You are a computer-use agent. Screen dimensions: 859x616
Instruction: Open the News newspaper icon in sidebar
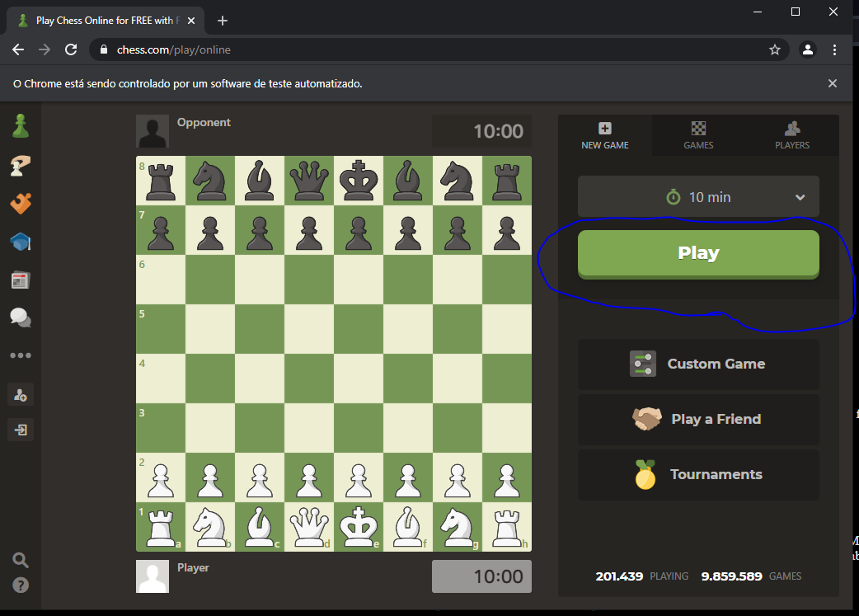pos(21,280)
